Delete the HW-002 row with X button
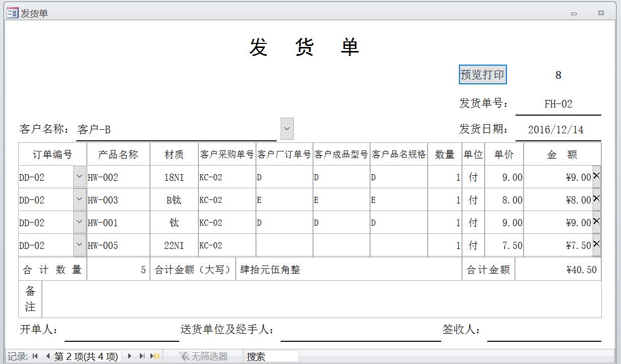621x364 pixels. [596, 176]
